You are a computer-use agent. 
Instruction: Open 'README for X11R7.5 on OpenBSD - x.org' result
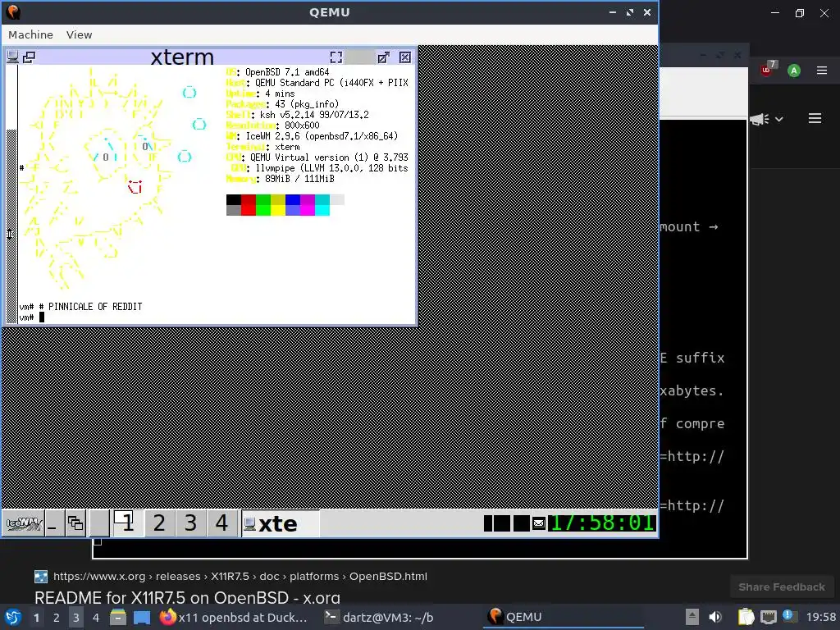[188, 598]
